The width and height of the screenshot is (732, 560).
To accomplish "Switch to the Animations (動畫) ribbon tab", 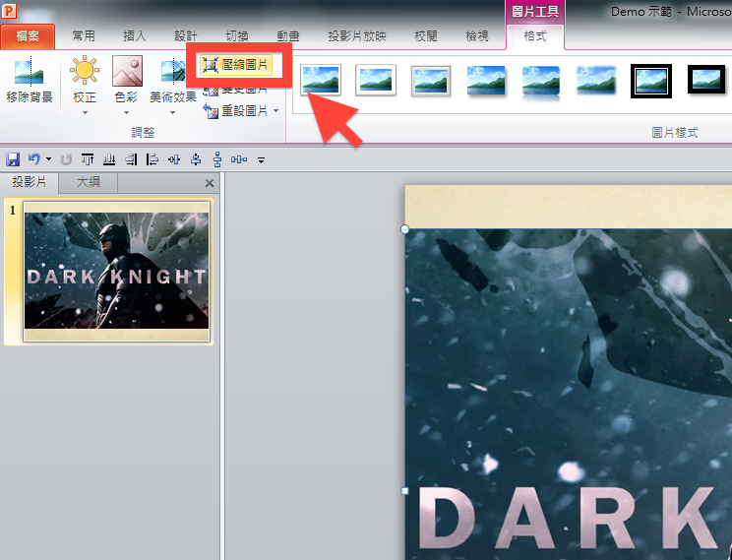I will click(x=288, y=36).
